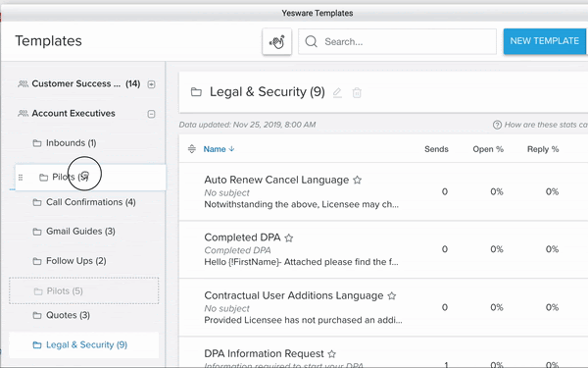Star the Contractual User Additions Language template

(x=391, y=296)
